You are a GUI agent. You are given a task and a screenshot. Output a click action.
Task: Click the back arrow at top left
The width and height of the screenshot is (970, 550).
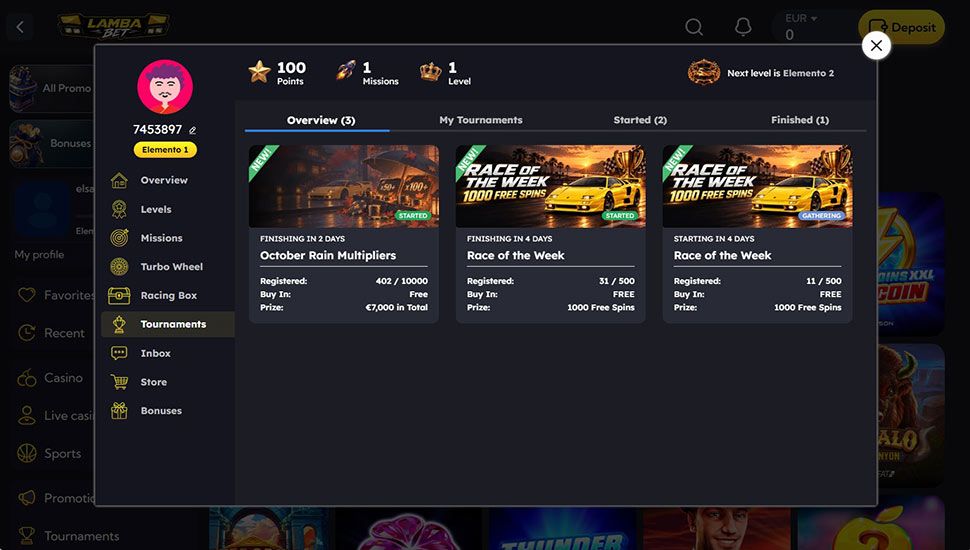[20, 27]
